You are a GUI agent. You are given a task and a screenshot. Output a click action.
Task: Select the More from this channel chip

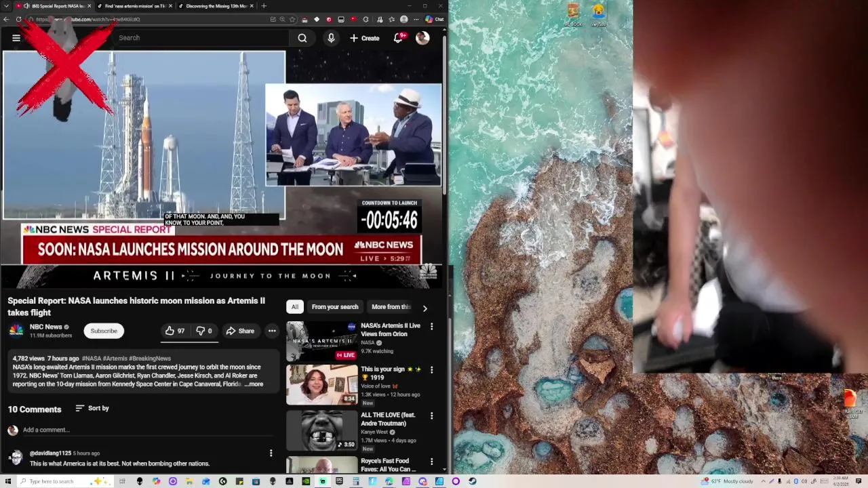tap(391, 307)
